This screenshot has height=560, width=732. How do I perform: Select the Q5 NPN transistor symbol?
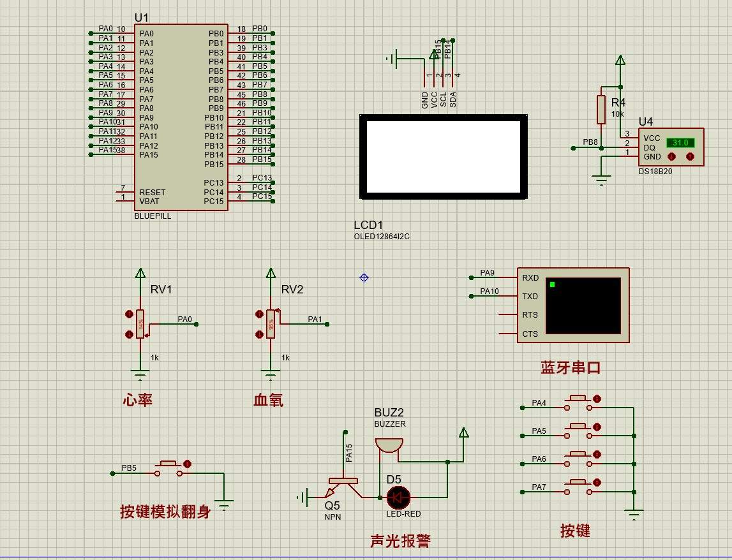[x=343, y=488]
